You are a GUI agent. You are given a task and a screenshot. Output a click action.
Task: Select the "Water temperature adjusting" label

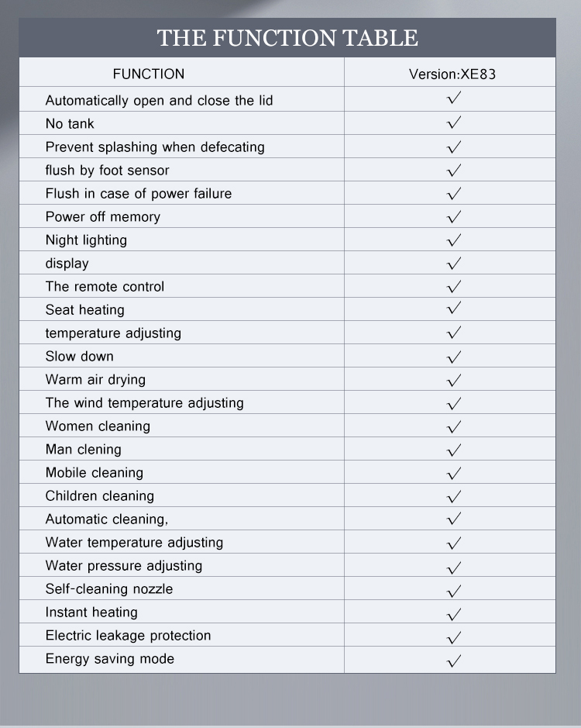134,542
